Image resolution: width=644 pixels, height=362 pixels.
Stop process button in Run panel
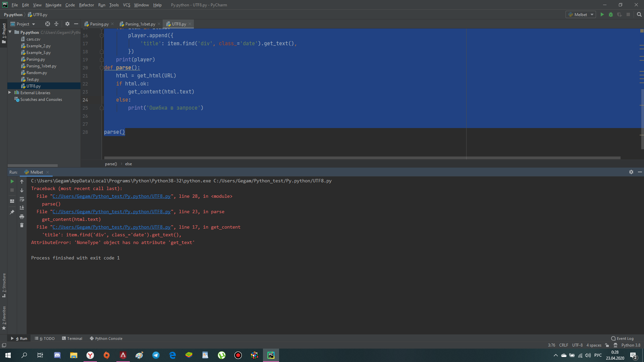coord(12,190)
